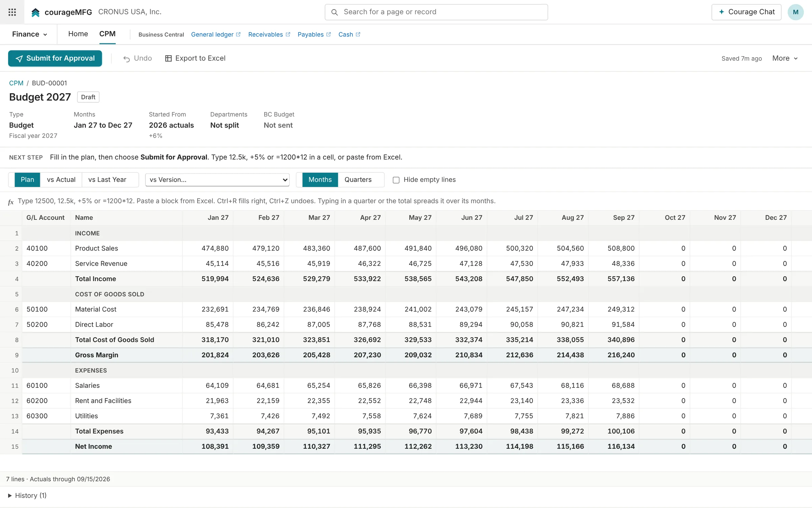Select the Months period toggle
The image size is (812, 508).
[320, 179]
